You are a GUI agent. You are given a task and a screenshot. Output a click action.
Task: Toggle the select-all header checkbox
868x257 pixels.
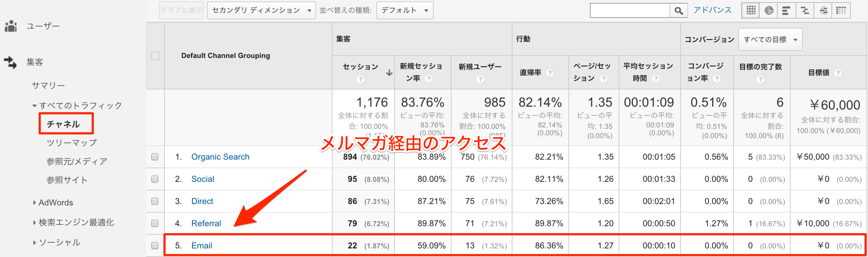coord(156,56)
